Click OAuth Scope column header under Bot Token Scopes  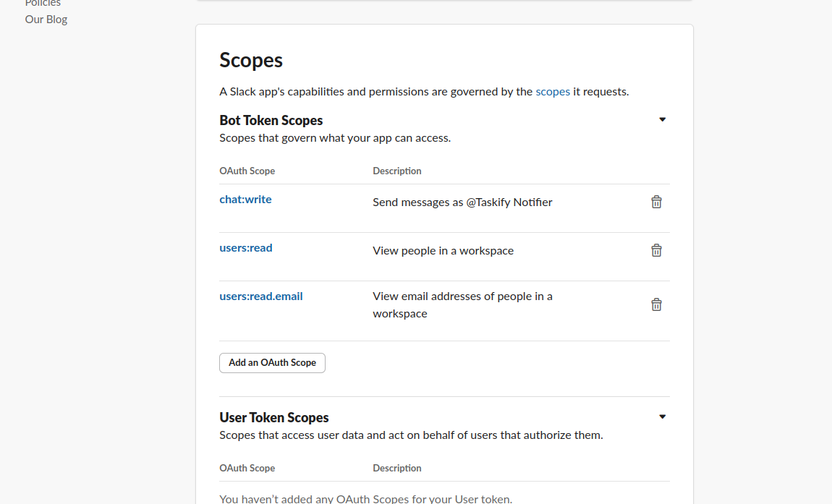tap(247, 171)
